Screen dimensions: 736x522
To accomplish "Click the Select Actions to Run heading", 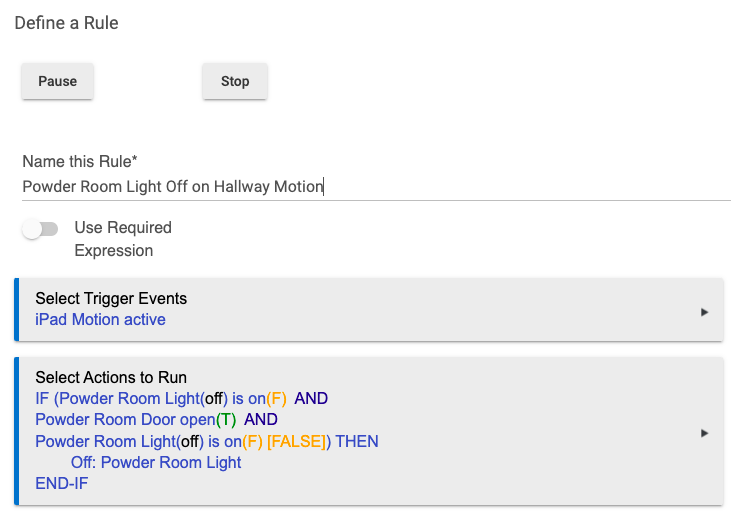I will coord(111,377).
